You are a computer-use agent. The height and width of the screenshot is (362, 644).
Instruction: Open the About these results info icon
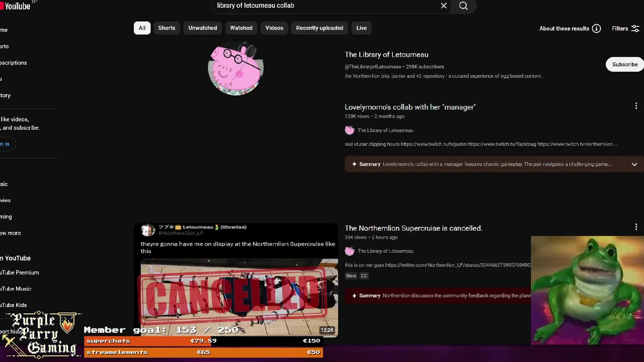pos(596,29)
